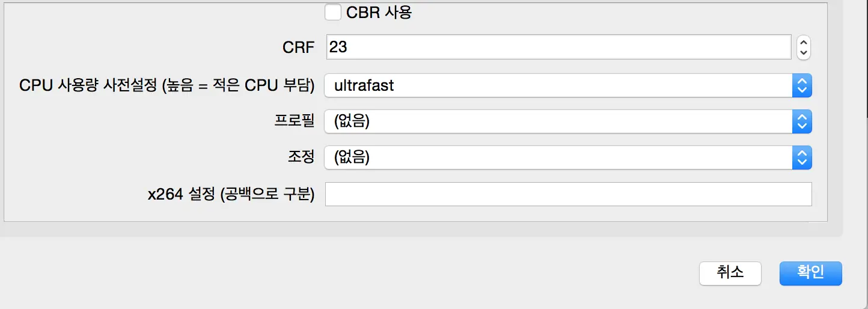Confirm settings with the 확인 button
Screen dimensions: 868x309
click(811, 273)
